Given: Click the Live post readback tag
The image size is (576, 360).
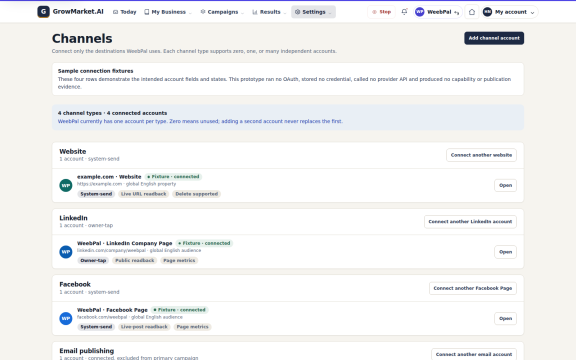Looking at the screenshot, I should click(x=144, y=327).
